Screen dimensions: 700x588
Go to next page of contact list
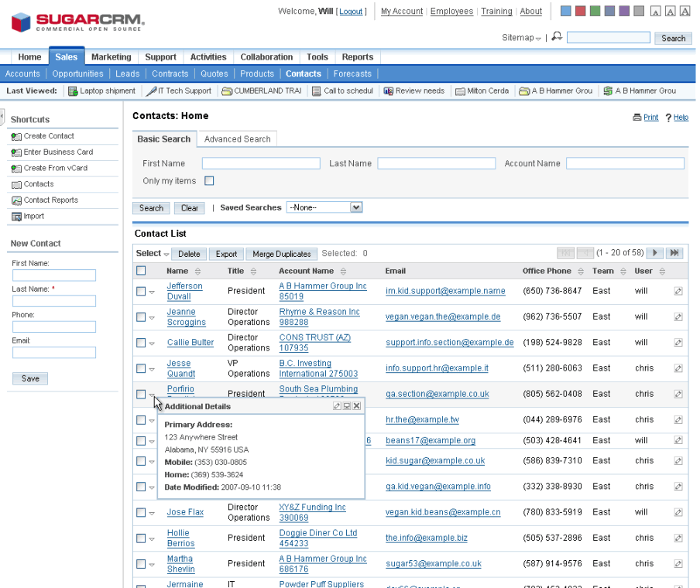[x=655, y=253]
